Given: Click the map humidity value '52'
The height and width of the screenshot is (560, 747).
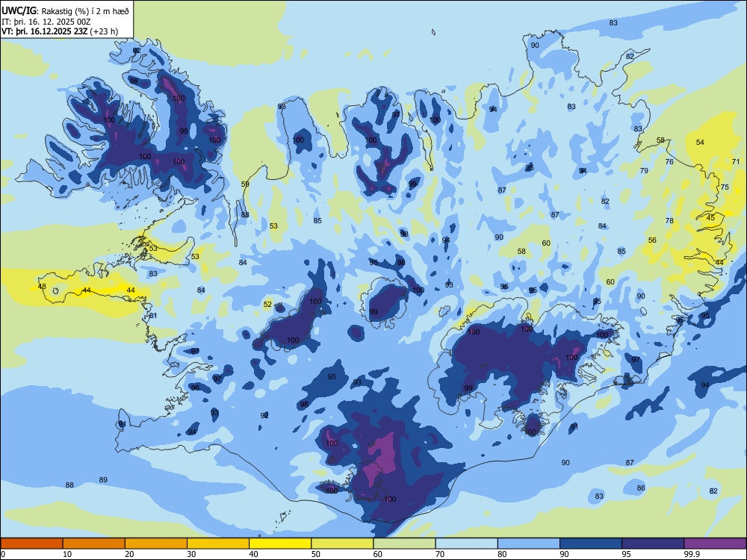Looking at the screenshot, I should click(x=267, y=305).
